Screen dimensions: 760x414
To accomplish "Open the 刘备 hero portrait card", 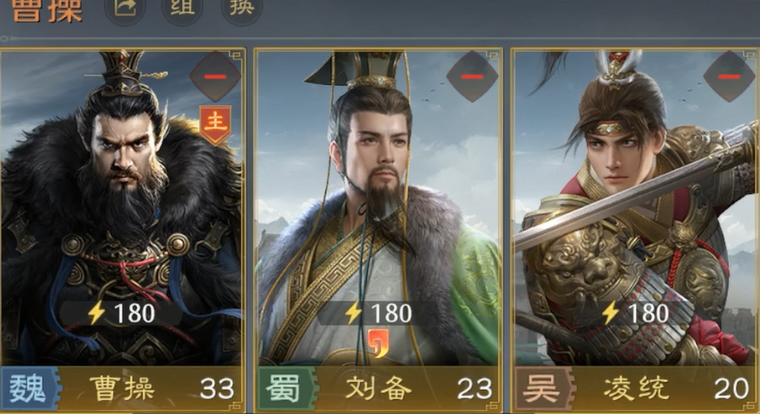I will coord(378,208).
